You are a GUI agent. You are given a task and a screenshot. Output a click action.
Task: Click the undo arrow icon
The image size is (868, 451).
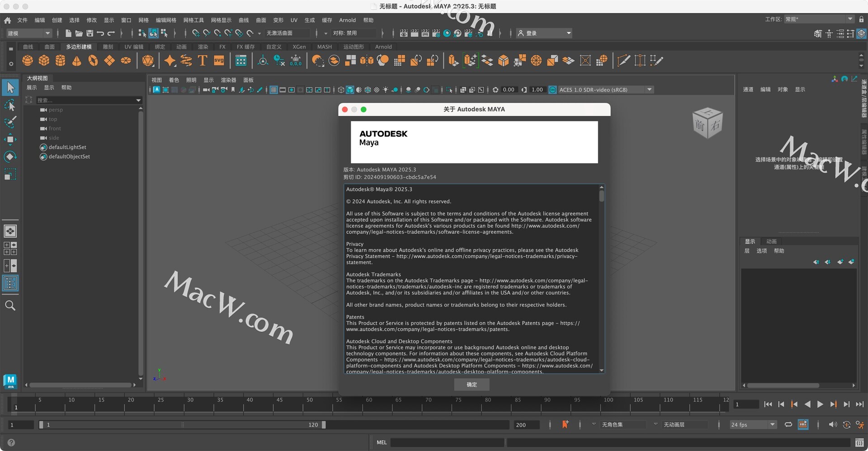[100, 33]
